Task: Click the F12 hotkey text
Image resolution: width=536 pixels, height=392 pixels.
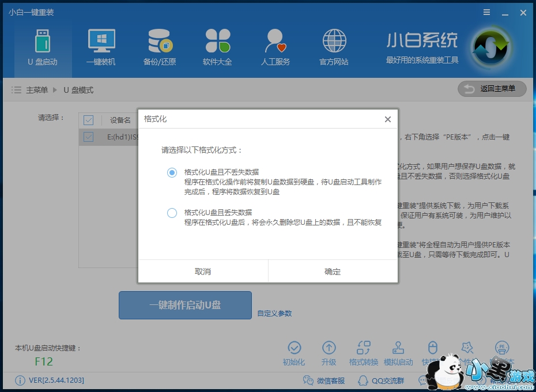Action: tap(44, 361)
